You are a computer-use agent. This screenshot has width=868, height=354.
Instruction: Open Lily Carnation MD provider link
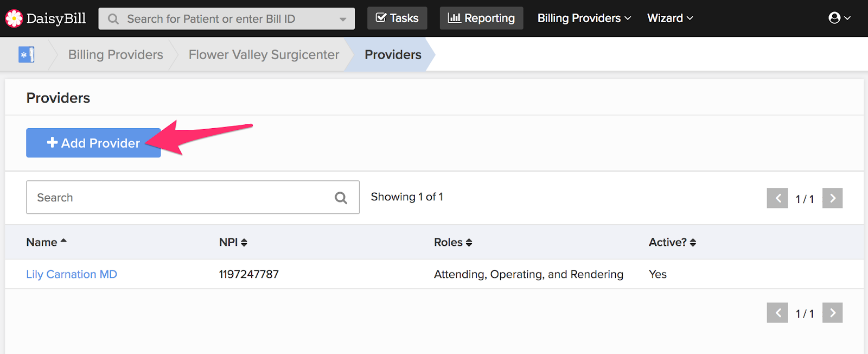tap(72, 274)
